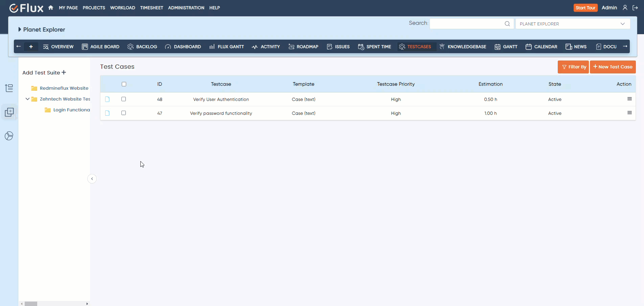Image resolution: width=644 pixels, height=306 pixels.
Task: Collapse the test suite side panel
Action: point(92,179)
